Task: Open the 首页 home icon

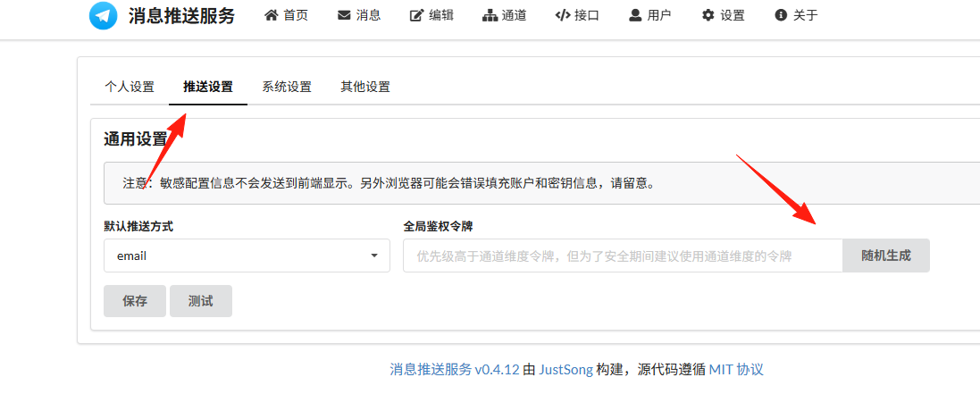Action: click(271, 16)
